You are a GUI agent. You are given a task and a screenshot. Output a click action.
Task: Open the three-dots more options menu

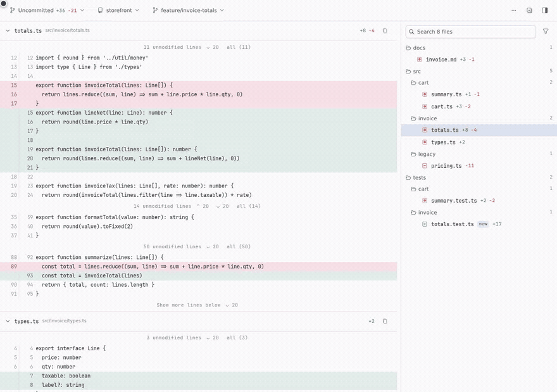pyautogui.click(x=514, y=10)
